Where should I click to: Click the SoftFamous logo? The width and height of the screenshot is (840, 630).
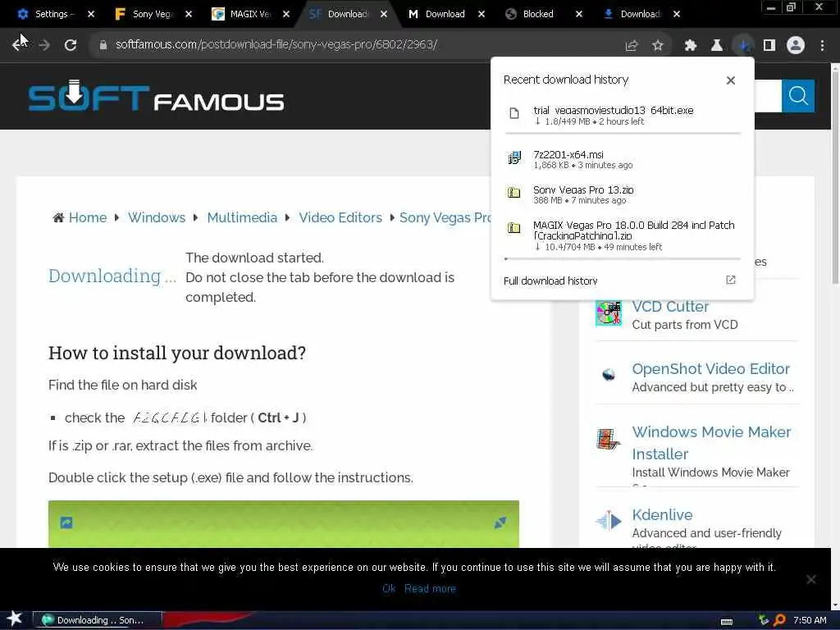point(156,97)
